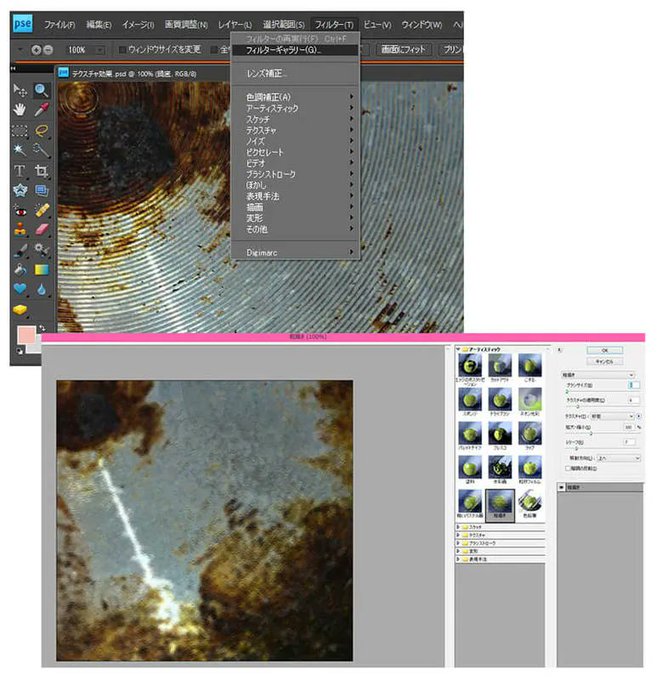657x680 pixels.
Task: Open the 100% zoom level dropdown
Action: point(100,50)
